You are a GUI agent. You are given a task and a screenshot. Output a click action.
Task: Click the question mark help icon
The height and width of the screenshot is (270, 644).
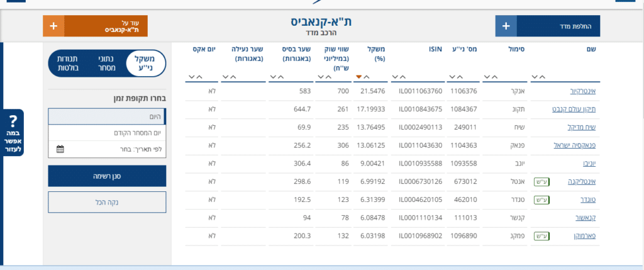coord(13,121)
